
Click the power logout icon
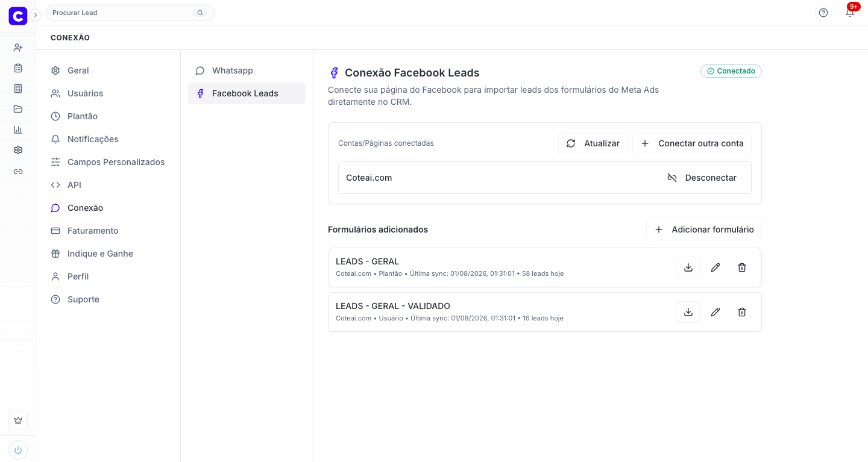pos(18,450)
